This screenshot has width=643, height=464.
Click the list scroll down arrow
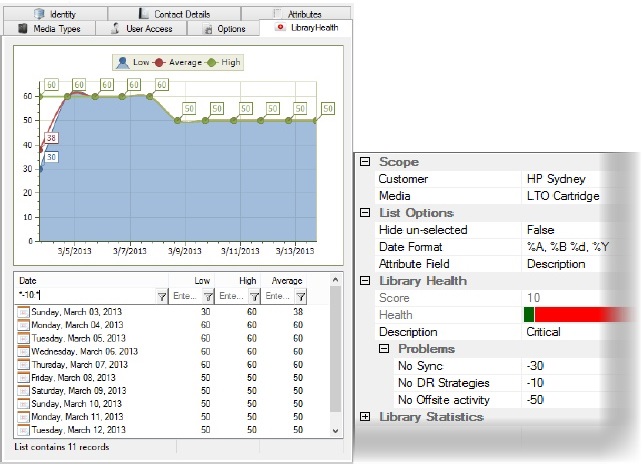coord(335,431)
